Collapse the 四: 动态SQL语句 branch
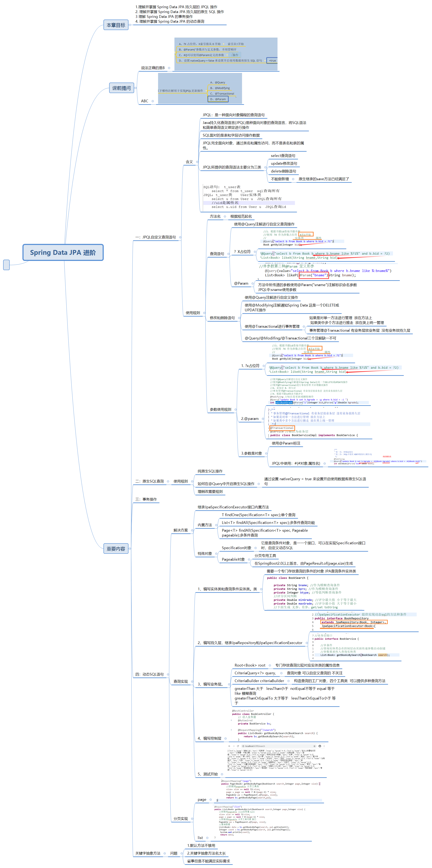This screenshot has height=868, width=432. coord(168,674)
